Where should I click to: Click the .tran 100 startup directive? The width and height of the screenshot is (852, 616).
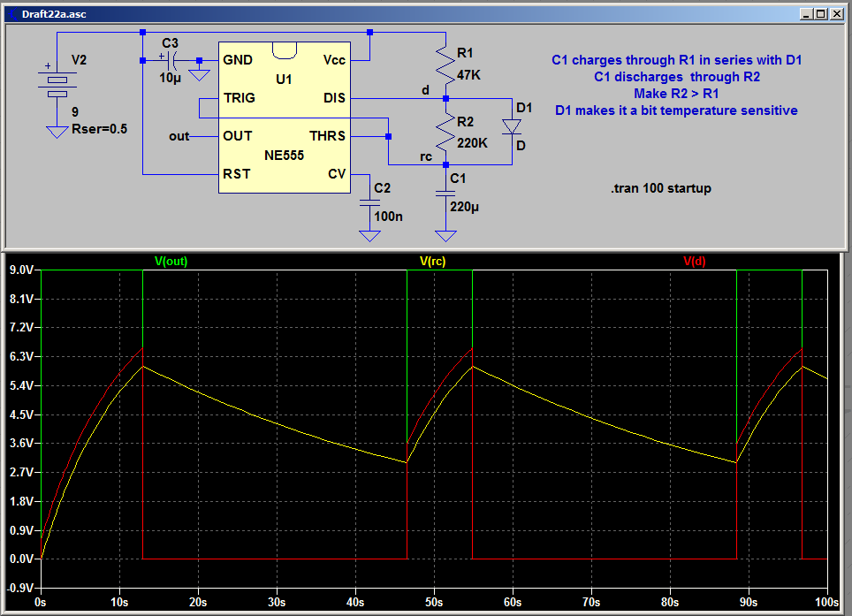pos(661,188)
